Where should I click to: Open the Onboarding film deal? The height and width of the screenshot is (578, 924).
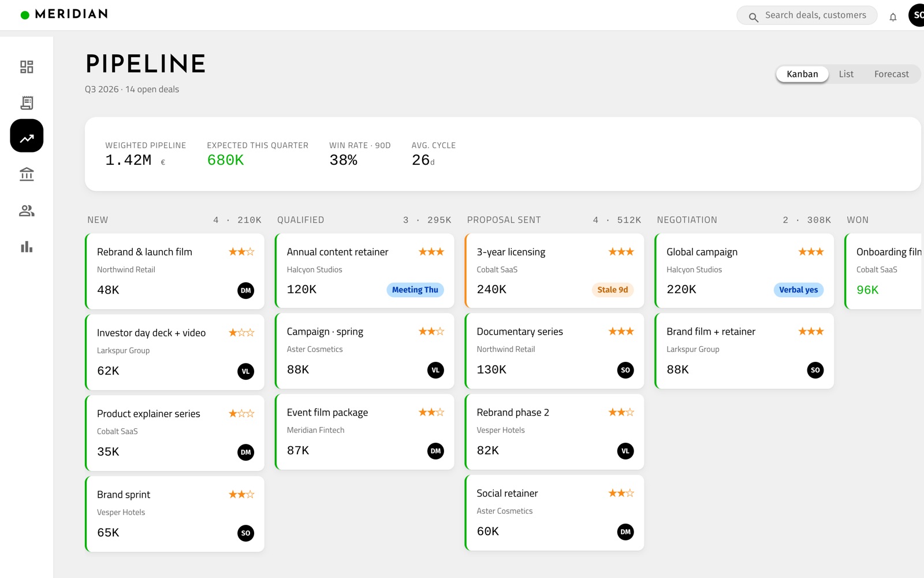pos(884,271)
